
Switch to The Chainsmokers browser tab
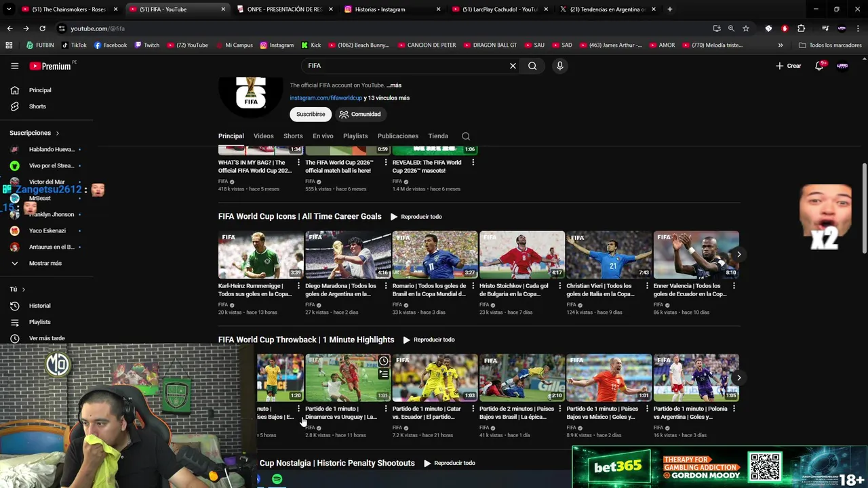click(68, 9)
